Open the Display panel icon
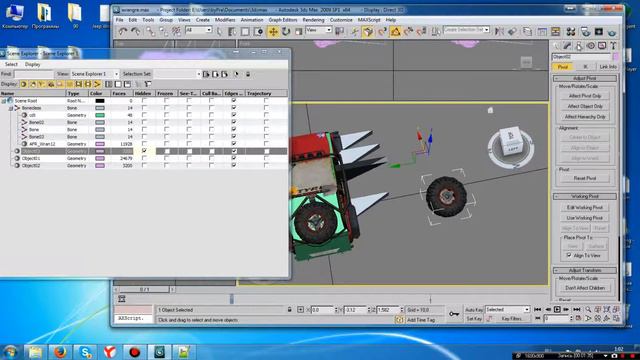 pos(602,46)
